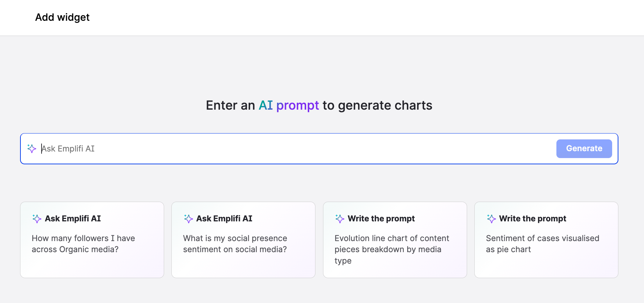Click the AI stars icon on the last suggestion
This screenshot has height=303, width=644.
[x=491, y=218]
